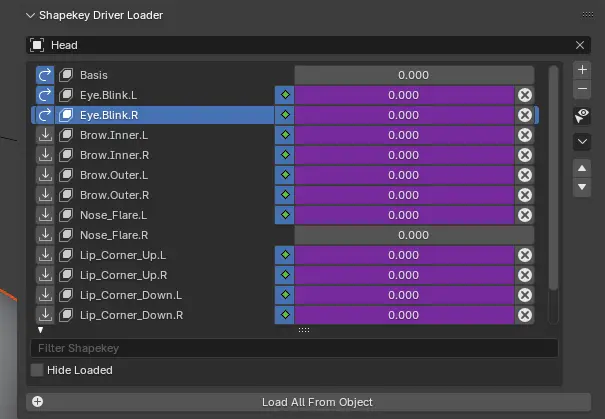Load driver for Lip_Corner_Down.R
The image size is (605, 419).
(45, 315)
